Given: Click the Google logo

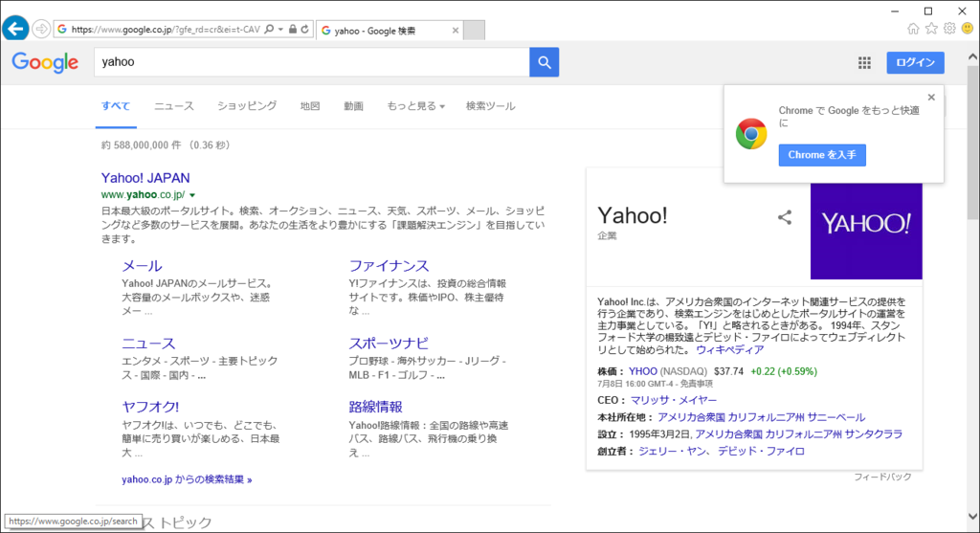Looking at the screenshot, I should (45, 62).
